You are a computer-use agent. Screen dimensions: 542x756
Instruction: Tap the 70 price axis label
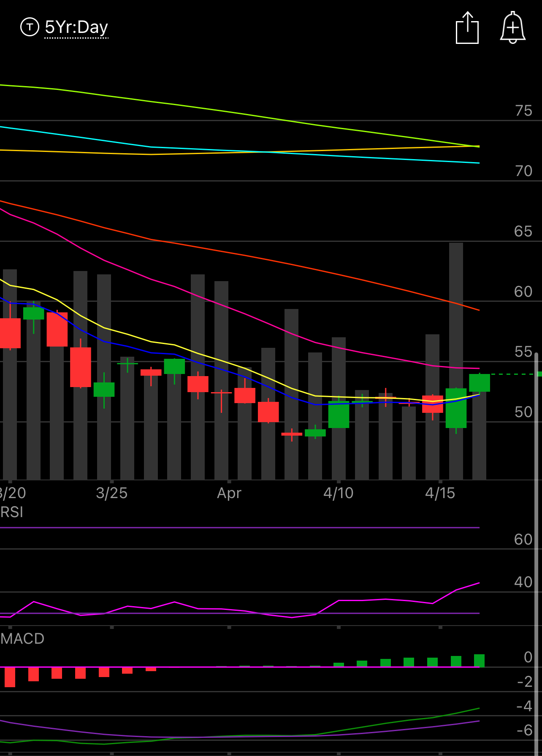click(x=523, y=171)
